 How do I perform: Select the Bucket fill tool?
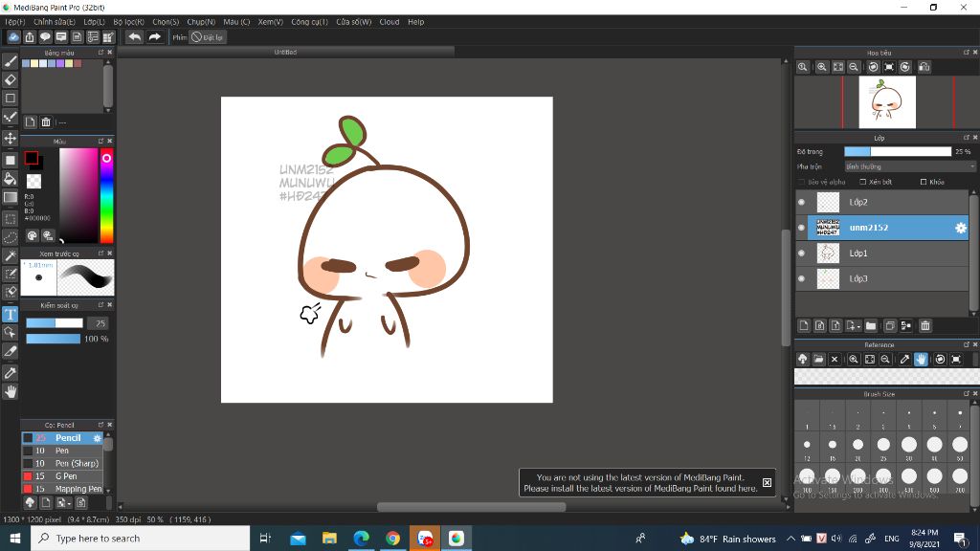(11, 179)
